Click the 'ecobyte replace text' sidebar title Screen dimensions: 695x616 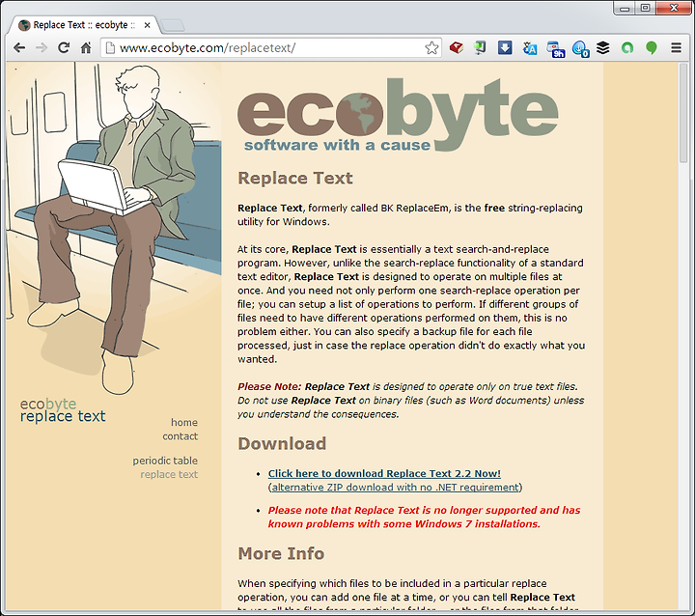63,409
